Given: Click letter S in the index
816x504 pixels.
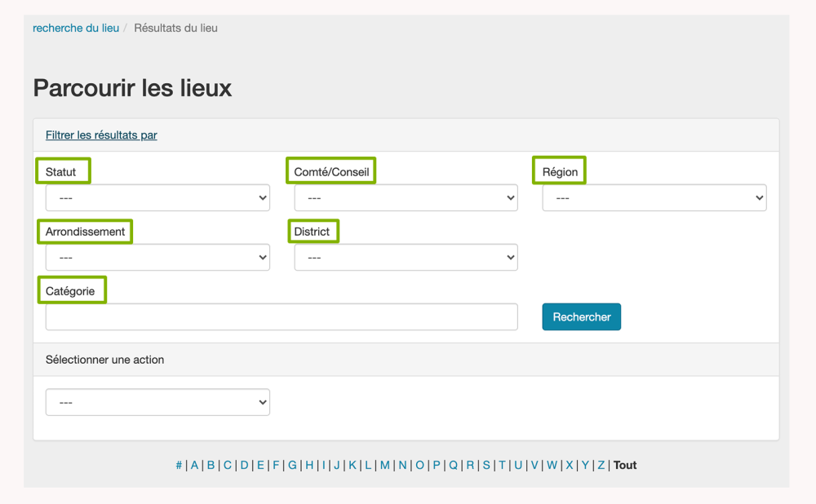Looking at the screenshot, I should [486, 466].
